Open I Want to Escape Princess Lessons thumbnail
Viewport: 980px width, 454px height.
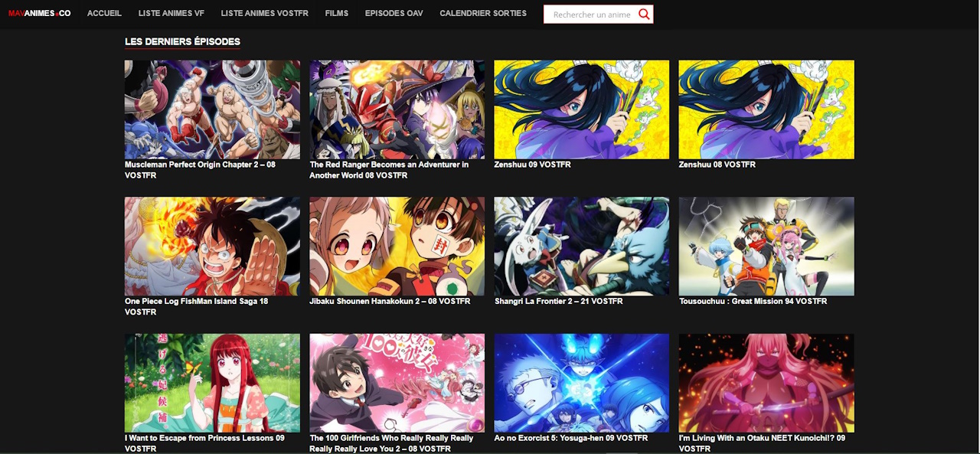(x=212, y=383)
